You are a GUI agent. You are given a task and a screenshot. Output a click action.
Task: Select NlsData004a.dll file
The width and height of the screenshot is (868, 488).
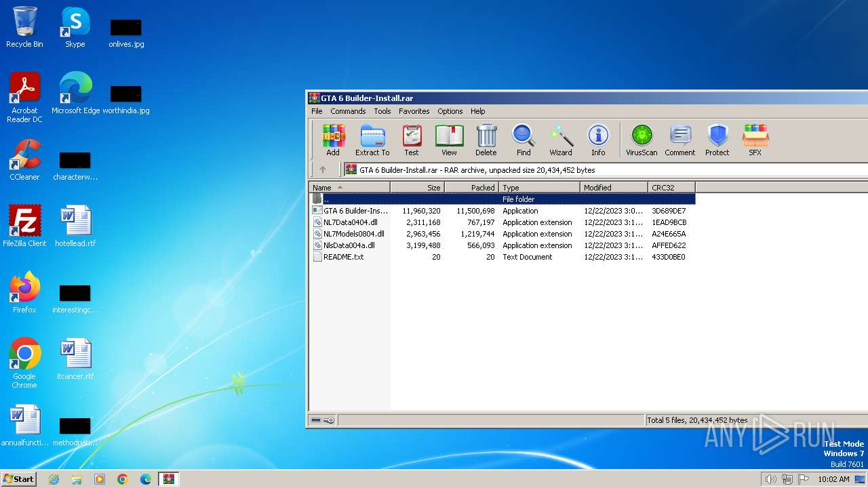[x=502, y=245]
